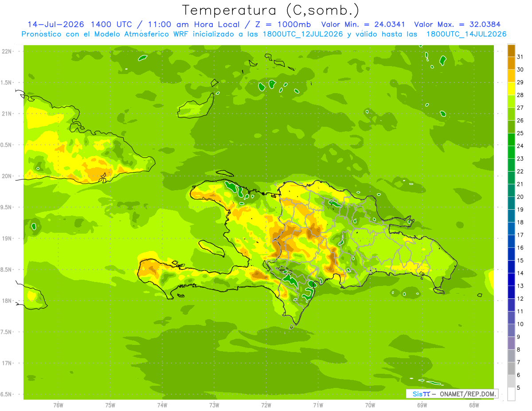The image size is (532, 411).
Task: Click legend value '10' on the color bar
Action: pyautogui.click(x=520, y=324)
